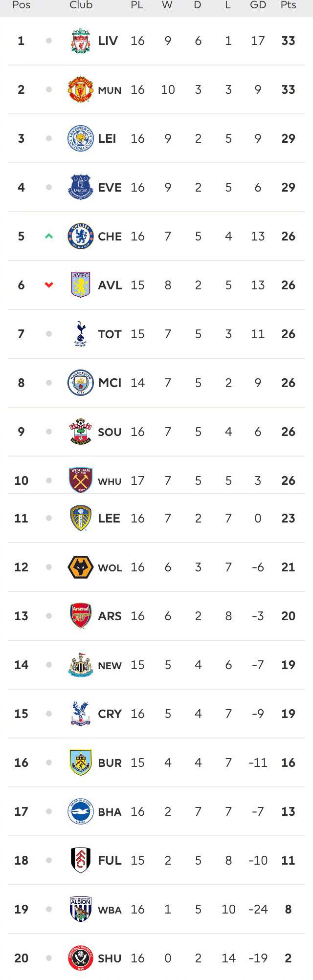Click the Manchester United crest
The width and height of the screenshot is (313, 980).
tap(80, 89)
